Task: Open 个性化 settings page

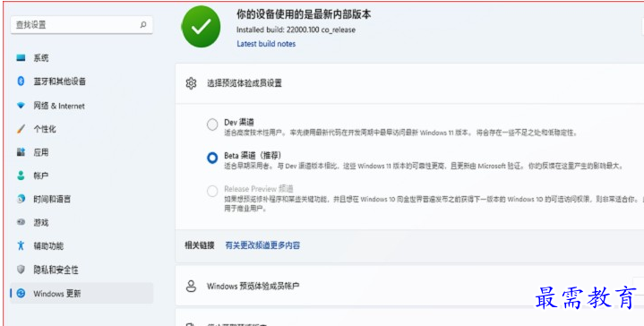Action: click(x=82, y=129)
